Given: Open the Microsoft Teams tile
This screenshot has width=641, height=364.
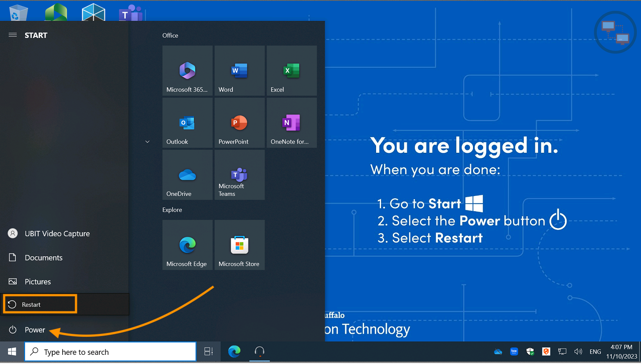Looking at the screenshot, I should 239,175.
